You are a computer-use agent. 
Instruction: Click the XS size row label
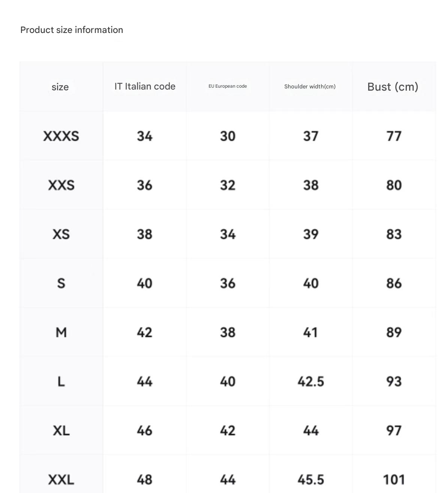(x=61, y=234)
